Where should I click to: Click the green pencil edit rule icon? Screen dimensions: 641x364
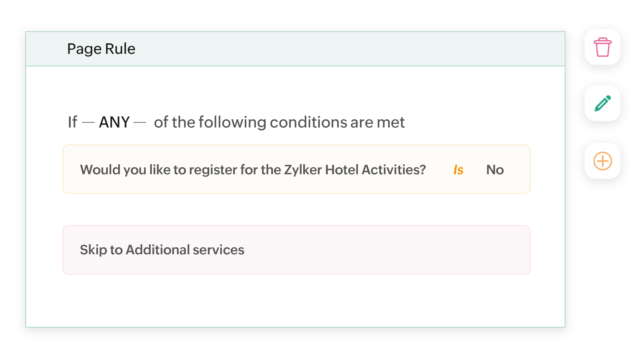602,103
